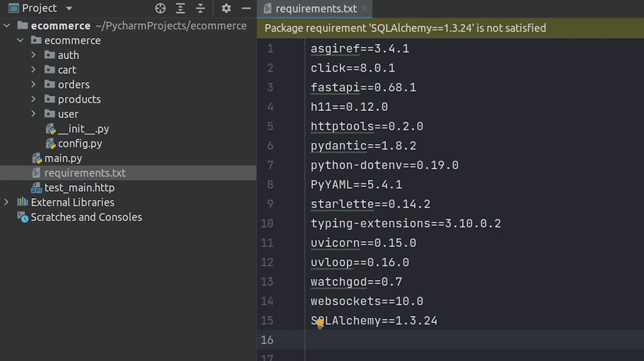This screenshot has height=361, width=644.
Task: Expand the ecommerce root project node
Action: (7, 25)
